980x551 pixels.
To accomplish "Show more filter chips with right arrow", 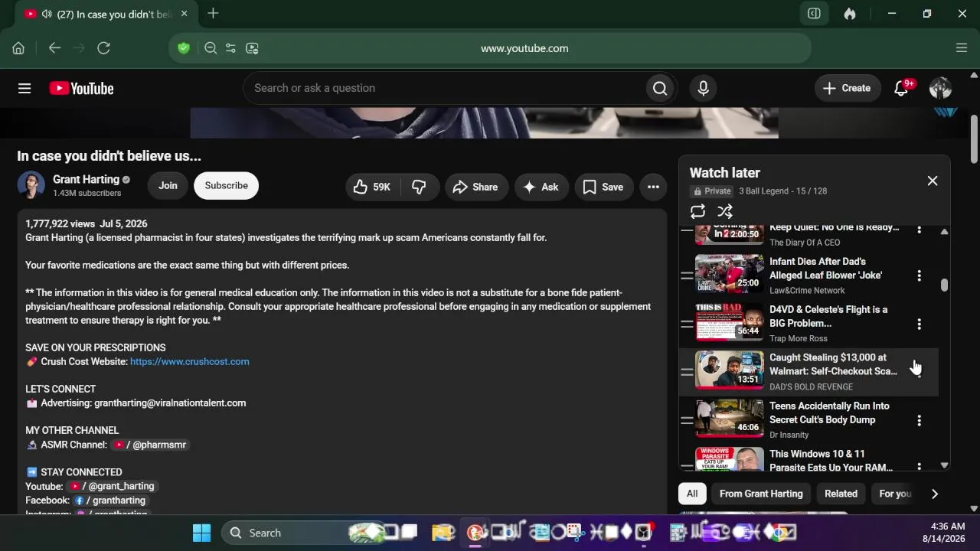I will tap(934, 494).
